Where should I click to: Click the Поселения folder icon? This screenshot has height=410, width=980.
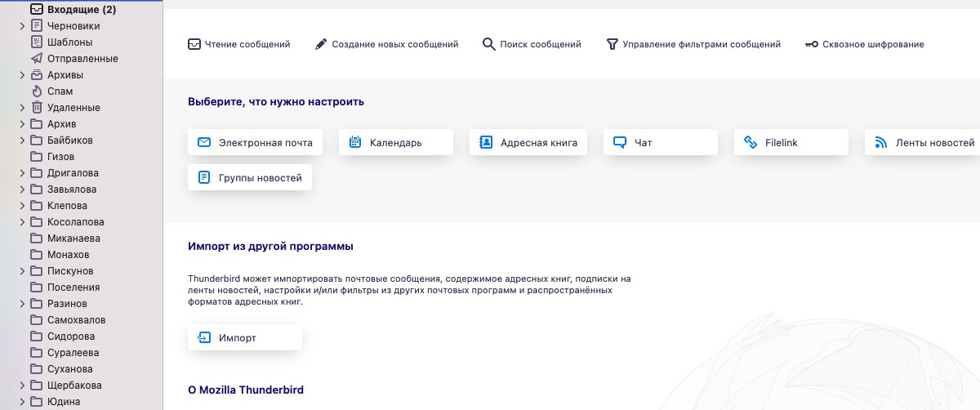(37, 287)
